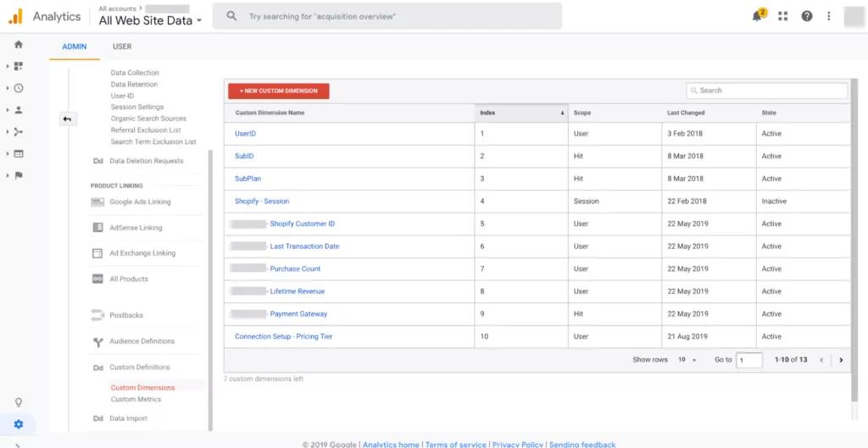Open the Help question mark icon

(807, 16)
